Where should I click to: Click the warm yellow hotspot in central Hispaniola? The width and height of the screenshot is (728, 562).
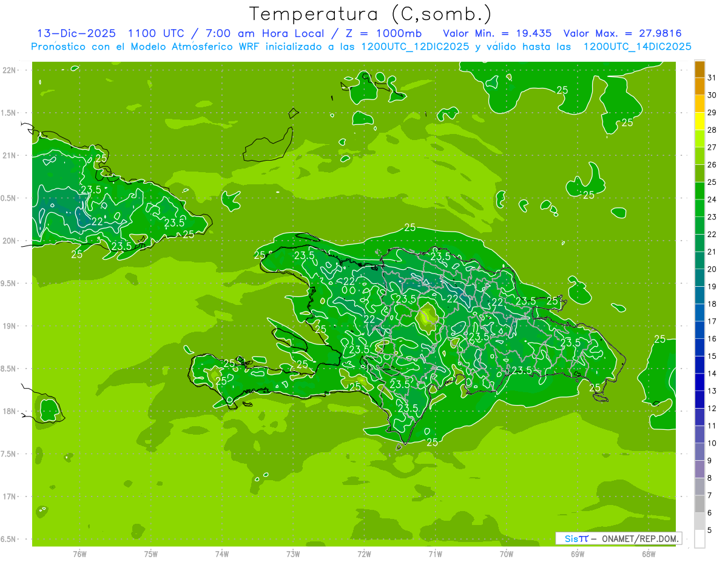pos(427,316)
